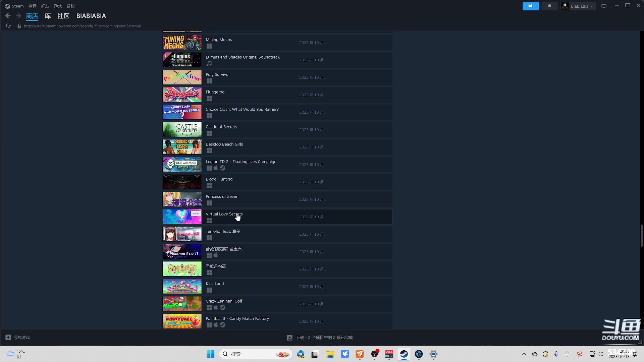Click the SteamOS icon in Legion TD 2 row
This screenshot has height=362, width=644.
tap(222, 168)
